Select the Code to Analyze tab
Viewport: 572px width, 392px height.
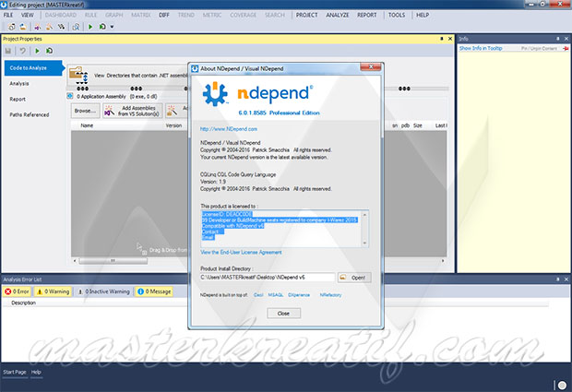(x=33, y=68)
